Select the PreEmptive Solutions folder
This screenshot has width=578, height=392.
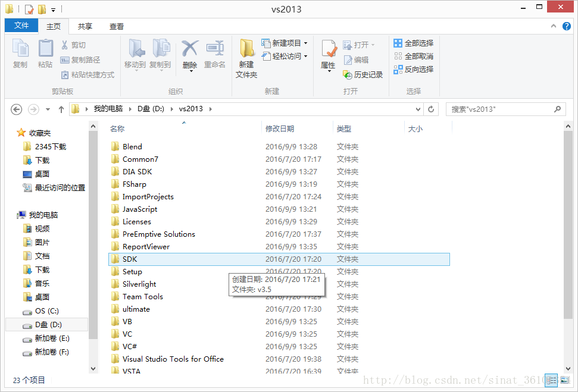(x=279, y=234)
